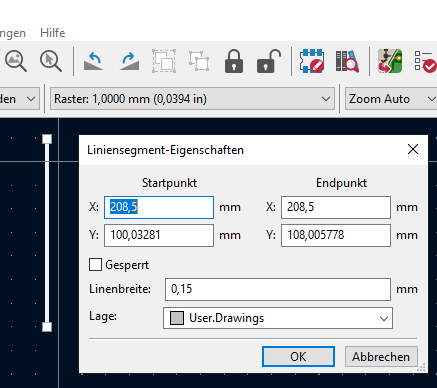
Task: Click the Linenbreite label
Action: 120,289
